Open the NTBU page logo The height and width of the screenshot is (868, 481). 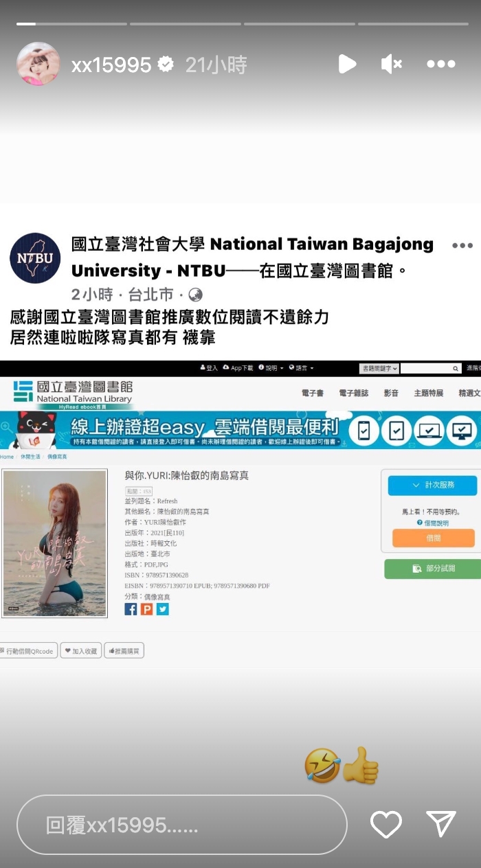tap(34, 258)
